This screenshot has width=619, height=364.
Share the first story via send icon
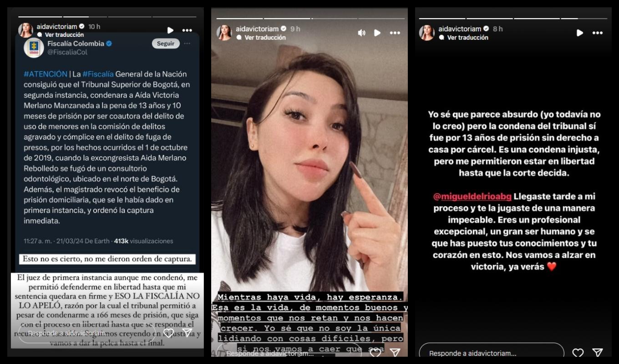187,333
